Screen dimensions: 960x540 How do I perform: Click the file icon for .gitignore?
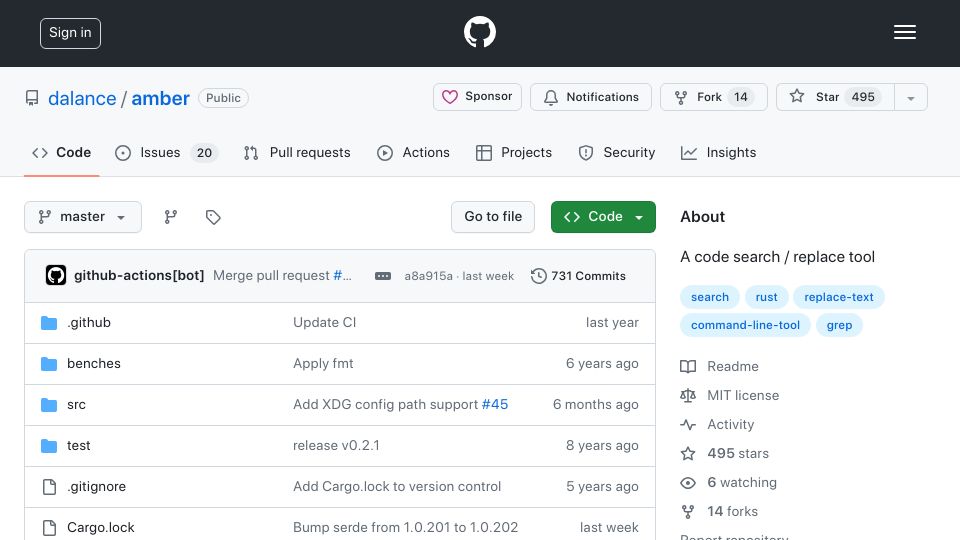click(x=49, y=487)
